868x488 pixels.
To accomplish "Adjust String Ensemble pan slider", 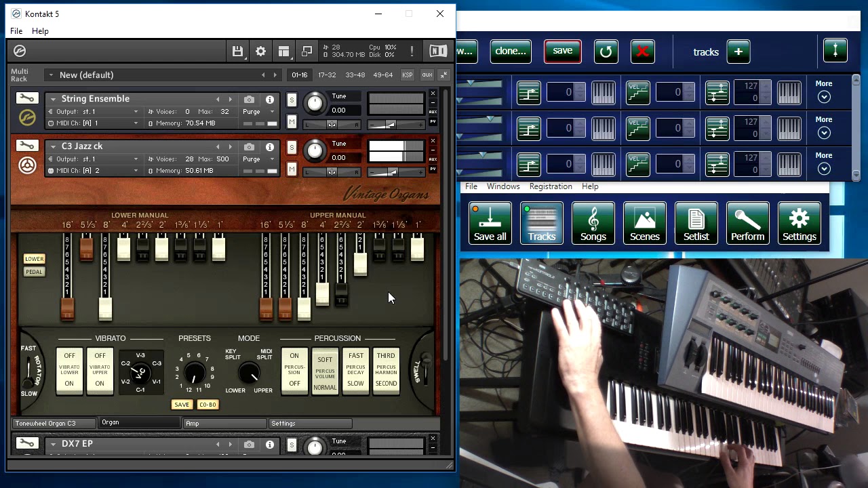I will tap(332, 125).
